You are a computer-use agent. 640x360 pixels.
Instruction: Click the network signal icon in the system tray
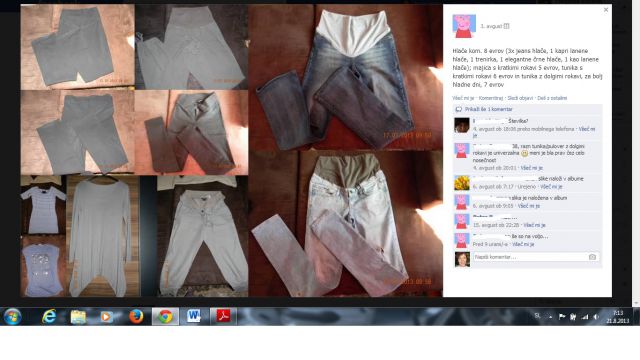pos(585,317)
